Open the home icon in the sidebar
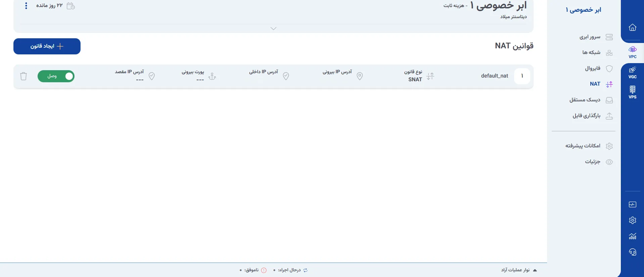This screenshot has width=644, height=277. point(632,27)
